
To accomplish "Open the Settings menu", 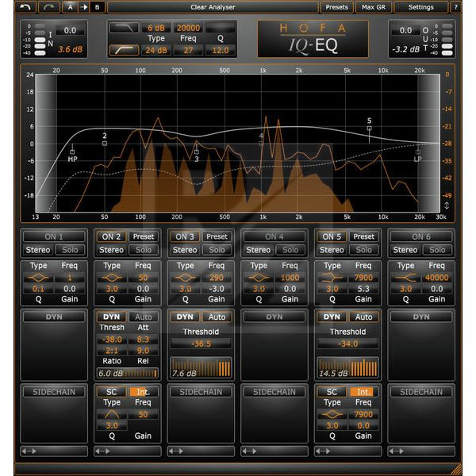I will pyautogui.click(x=420, y=7).
